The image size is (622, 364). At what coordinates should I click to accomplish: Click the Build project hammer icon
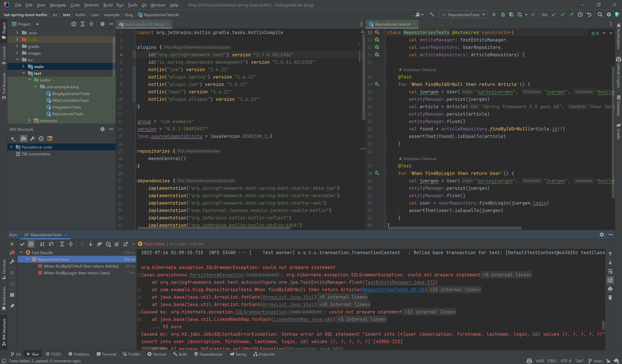tap(432, 15)
